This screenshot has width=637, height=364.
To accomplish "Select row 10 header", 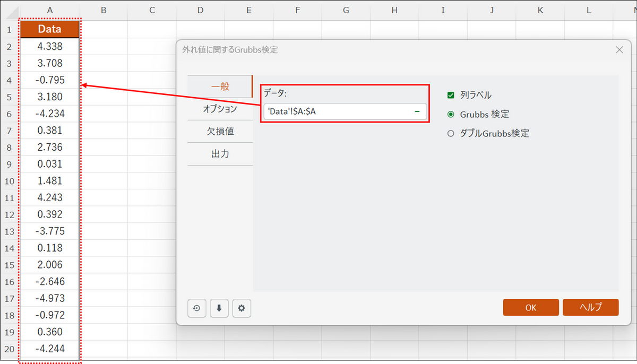I will click(9, 181).
